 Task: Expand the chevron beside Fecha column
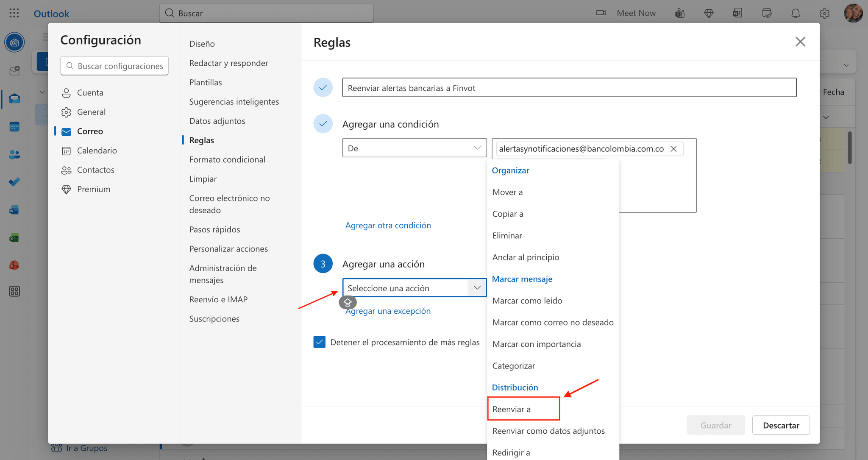click(826, 117)
